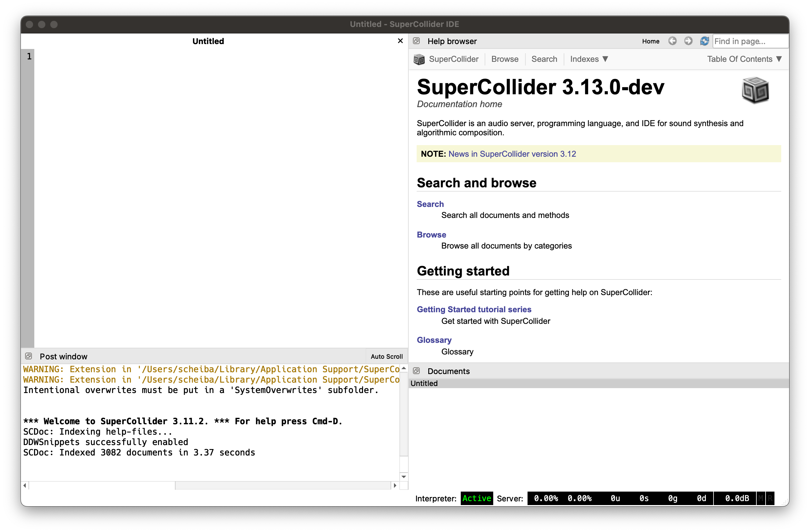Click the Help browser panel detach icon
Viewport: 810px width, 532px height.
tap(416, 41)
